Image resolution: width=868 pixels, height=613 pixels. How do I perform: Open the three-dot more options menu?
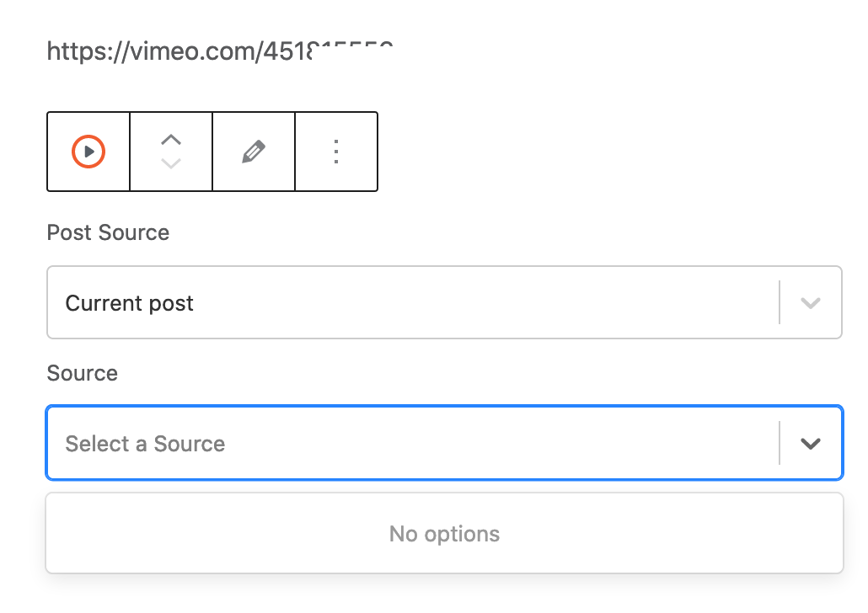pos(336,152)
